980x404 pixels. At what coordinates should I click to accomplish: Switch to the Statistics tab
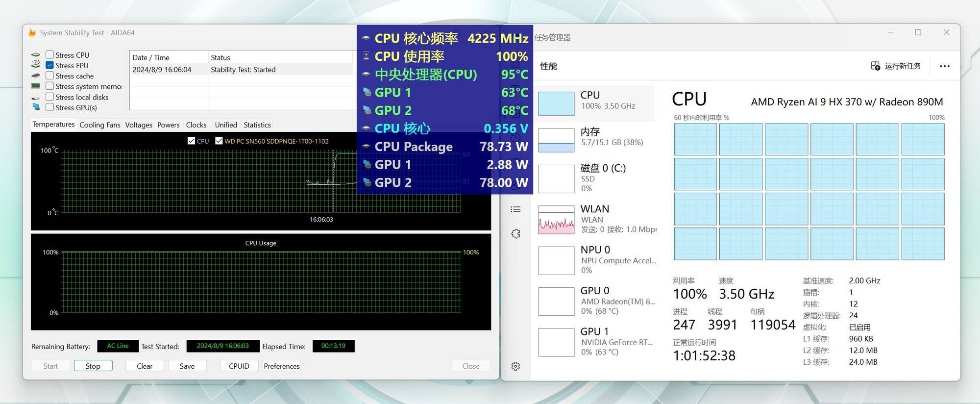point(257,125)
